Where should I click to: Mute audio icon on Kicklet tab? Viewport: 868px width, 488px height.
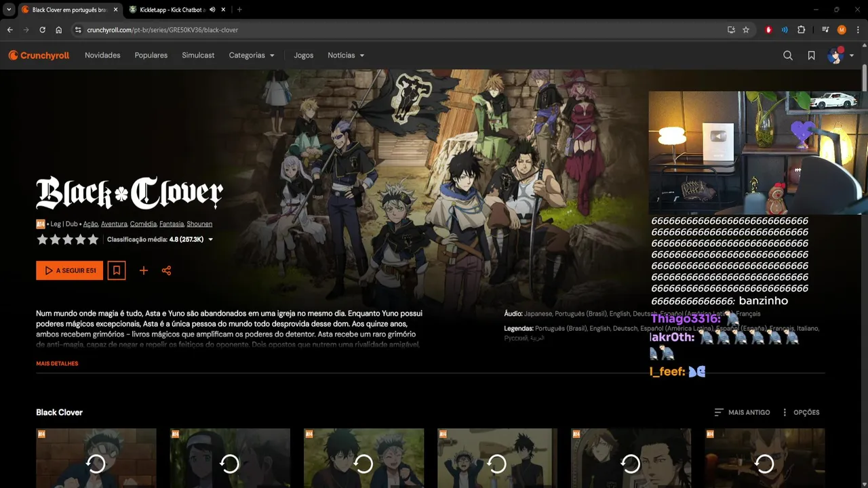[x=213, y=9]
